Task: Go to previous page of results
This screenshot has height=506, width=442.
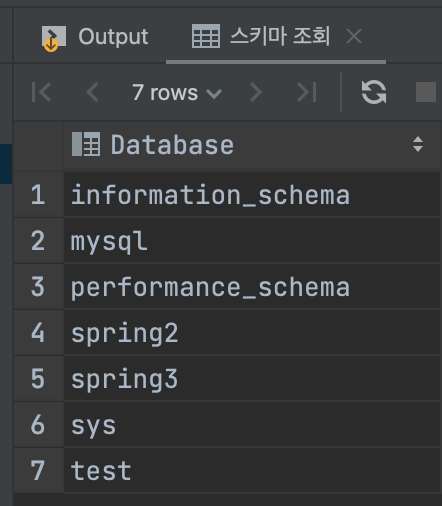Action: pyautogui.click(x=92, y=92)
